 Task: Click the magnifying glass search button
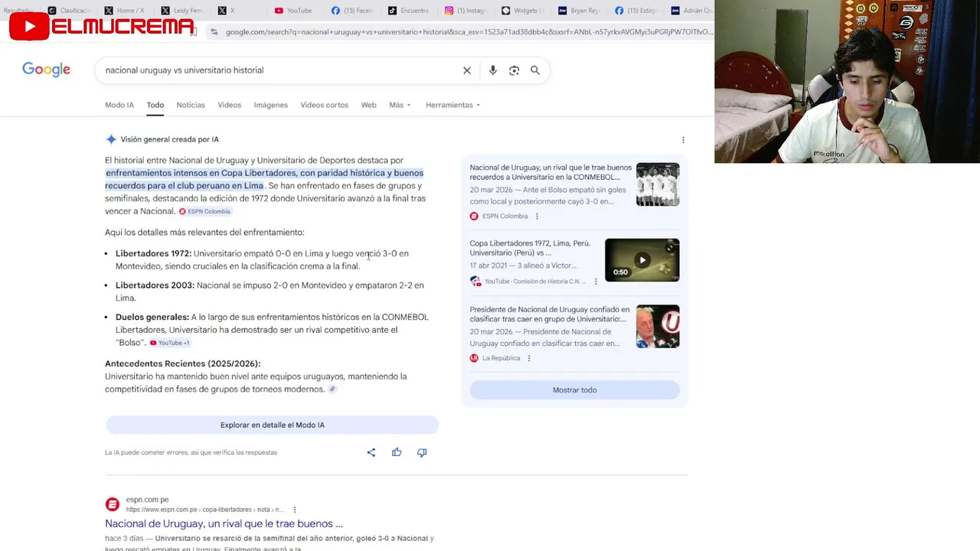pos(535,70)
